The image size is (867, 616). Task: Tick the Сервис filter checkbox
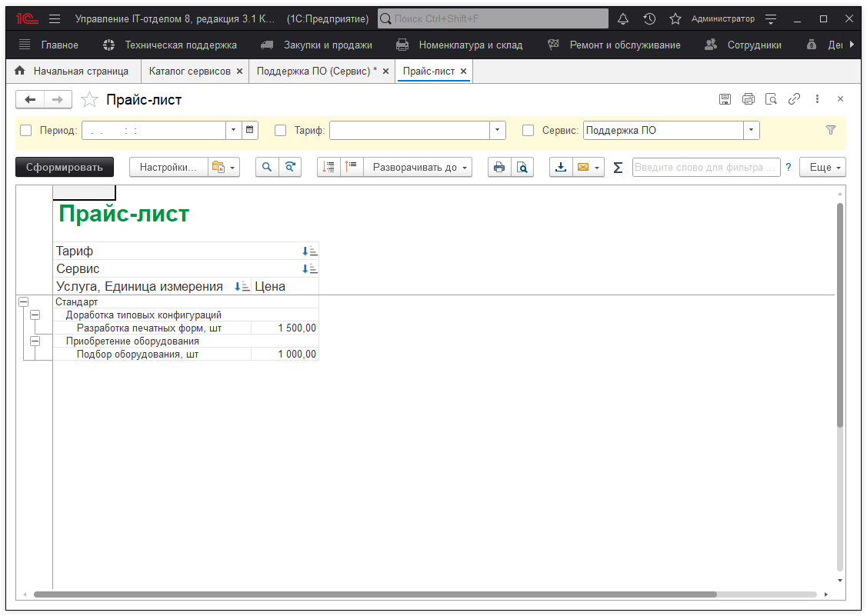coord(529,131)
